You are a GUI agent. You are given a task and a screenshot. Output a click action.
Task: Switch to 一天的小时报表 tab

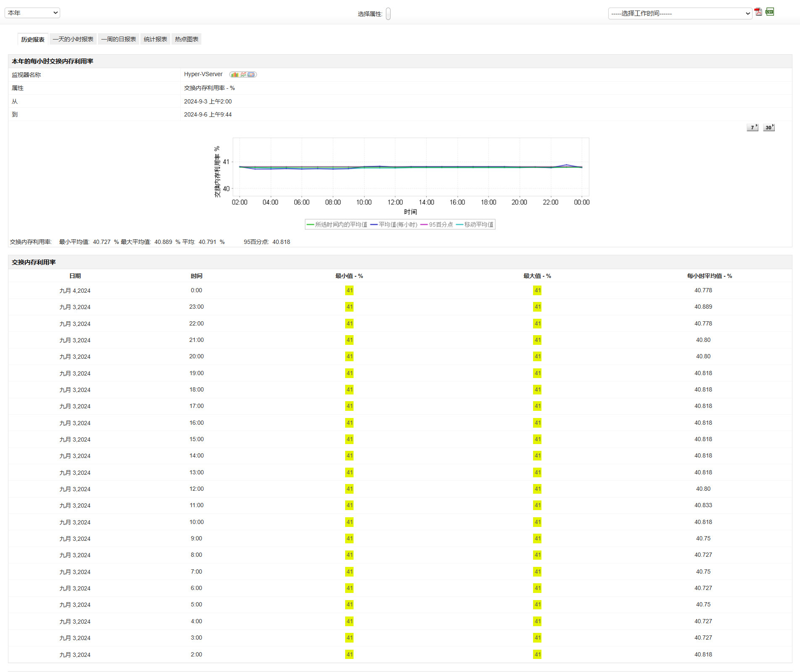73,39
